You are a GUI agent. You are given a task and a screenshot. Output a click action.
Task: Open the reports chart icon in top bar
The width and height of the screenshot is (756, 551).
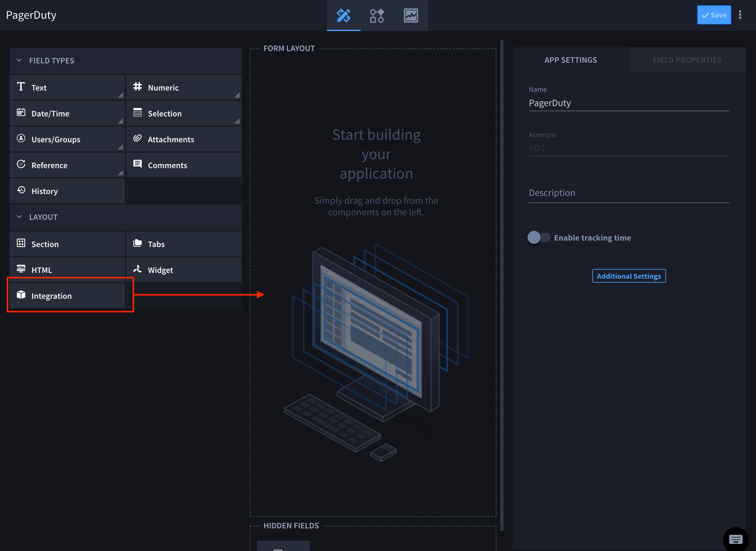pos(411,16)
